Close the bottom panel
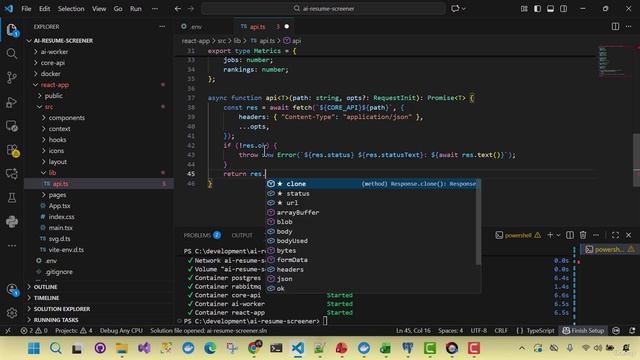The image size is (640, 360). click(x=629, y=235)
